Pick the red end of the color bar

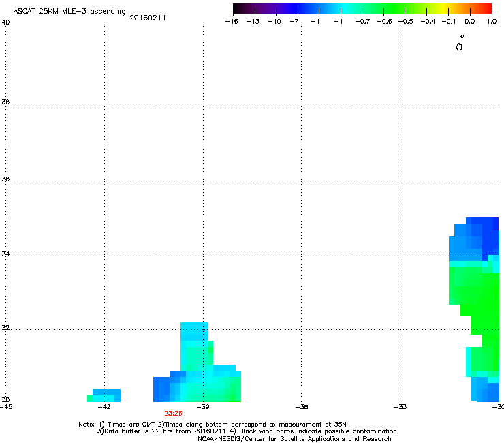pos(486,9)
